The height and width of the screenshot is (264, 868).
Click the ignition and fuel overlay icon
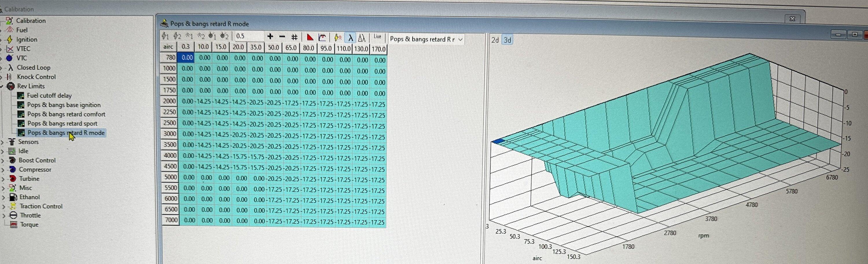(x=338, y=38)
